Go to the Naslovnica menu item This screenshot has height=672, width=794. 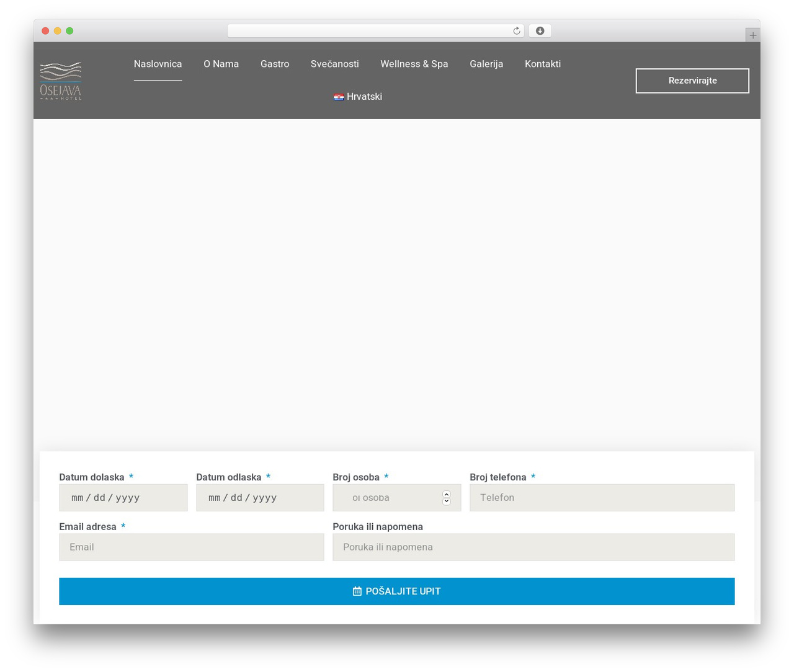(158, 64)
